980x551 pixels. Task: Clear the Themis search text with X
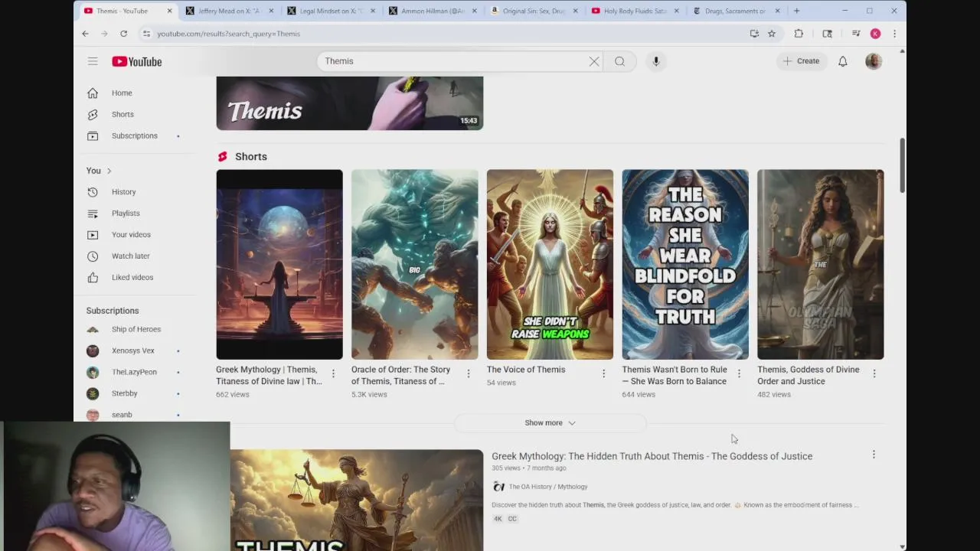[594, 61]
